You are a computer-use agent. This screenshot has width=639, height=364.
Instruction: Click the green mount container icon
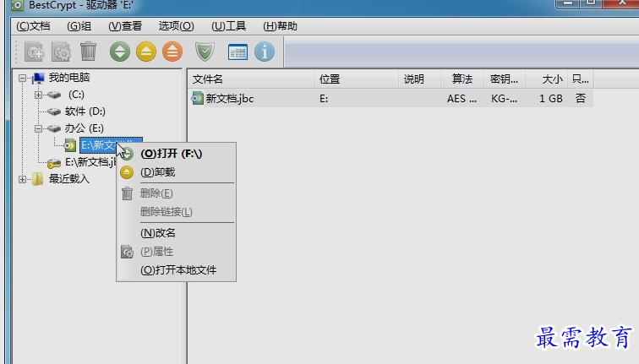pyautogui.click(x=120, y=52)
